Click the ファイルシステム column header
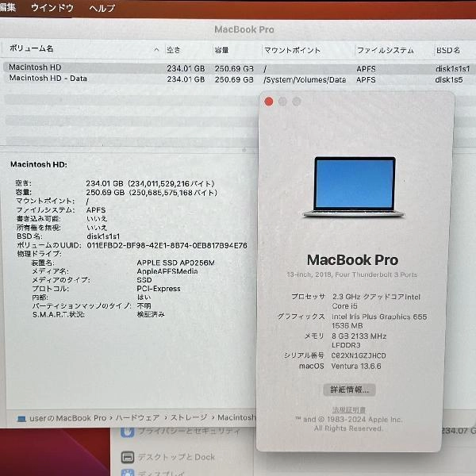This screenshot has width=476, height=476. point(385,50)
